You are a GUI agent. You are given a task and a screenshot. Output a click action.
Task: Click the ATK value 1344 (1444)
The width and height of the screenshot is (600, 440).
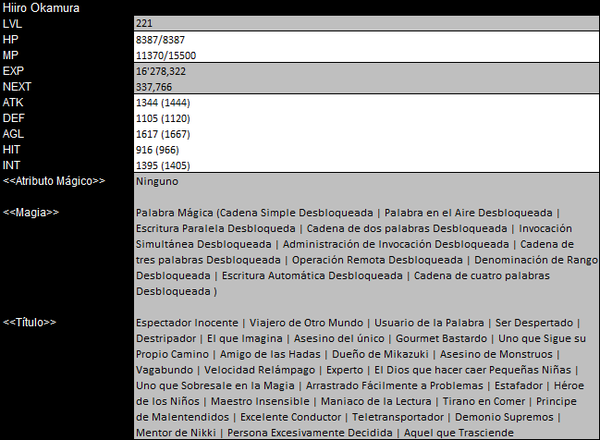[x=163, y=103]
